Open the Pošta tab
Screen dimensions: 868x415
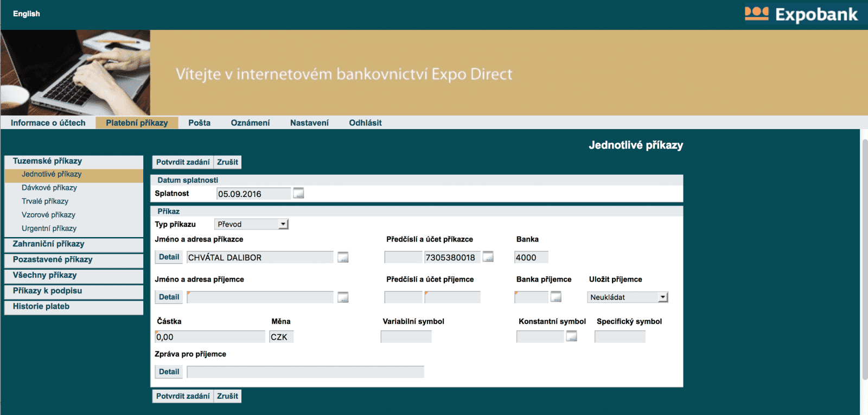pos(200,123)
